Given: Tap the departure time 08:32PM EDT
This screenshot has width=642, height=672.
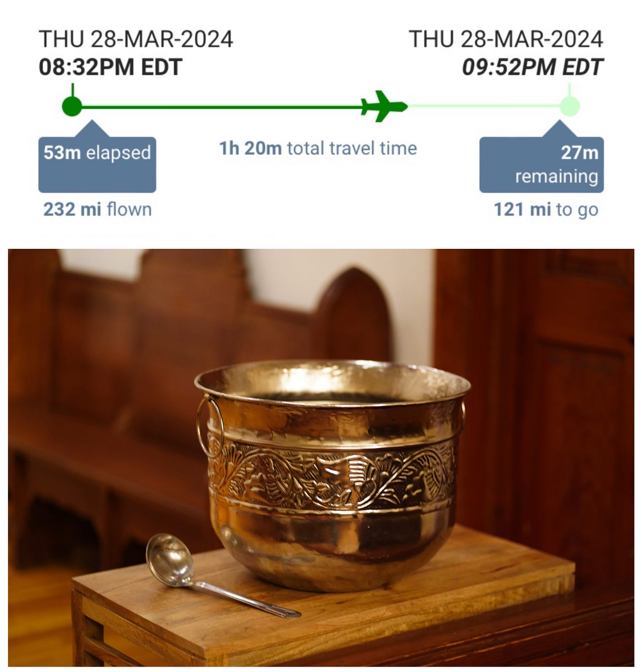Looking at the screenshot, I should click(x=110, y=68).
